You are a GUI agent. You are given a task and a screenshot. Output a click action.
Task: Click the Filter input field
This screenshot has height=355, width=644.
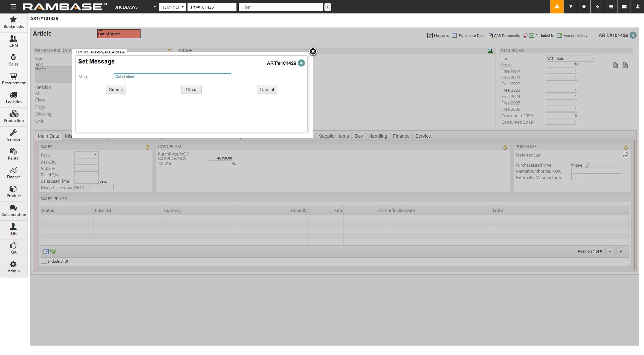(x=280, y=7)
